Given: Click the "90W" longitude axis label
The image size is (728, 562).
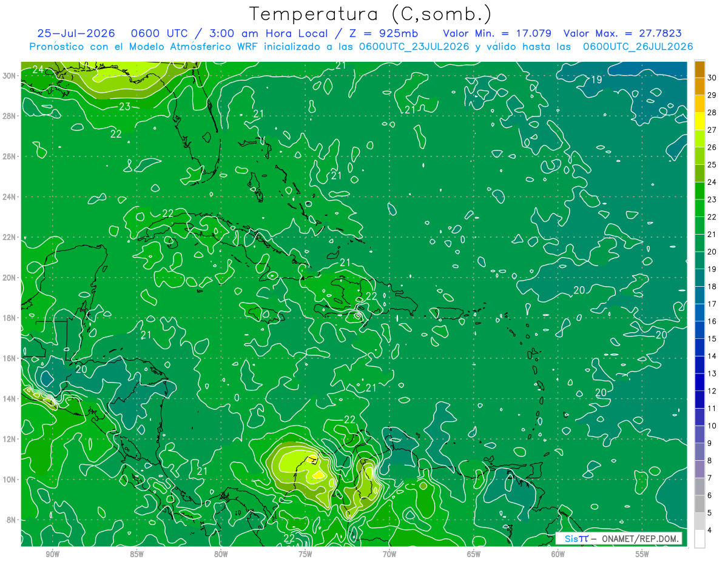Looking at the screenshot, I should click(52, 554).
